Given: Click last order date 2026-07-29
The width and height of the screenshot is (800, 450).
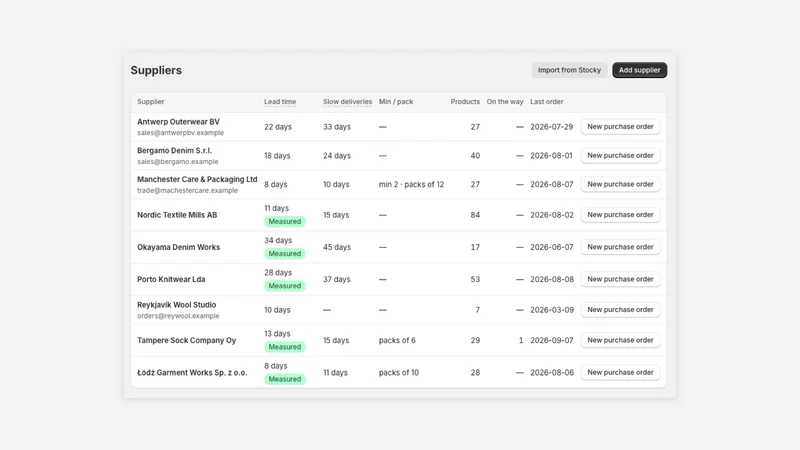Looking at the screenshot, I should (x=552, y=127).
